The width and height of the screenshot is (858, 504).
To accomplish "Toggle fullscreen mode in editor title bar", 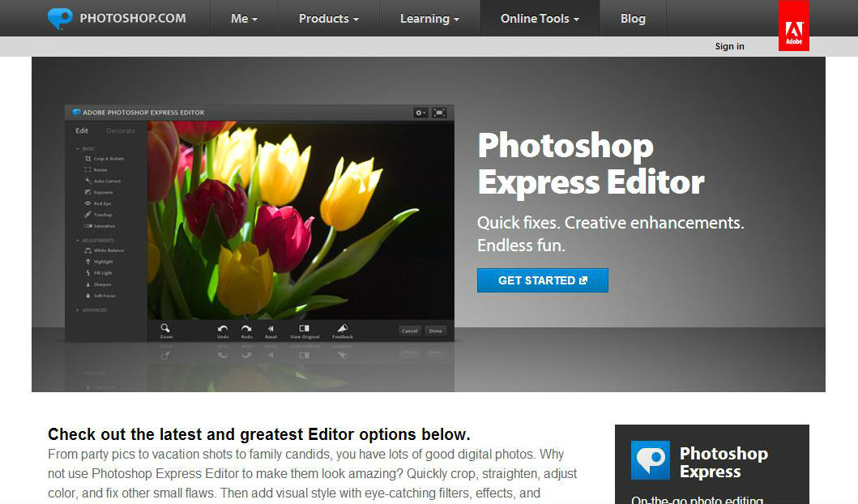I will tap(439, 113).
